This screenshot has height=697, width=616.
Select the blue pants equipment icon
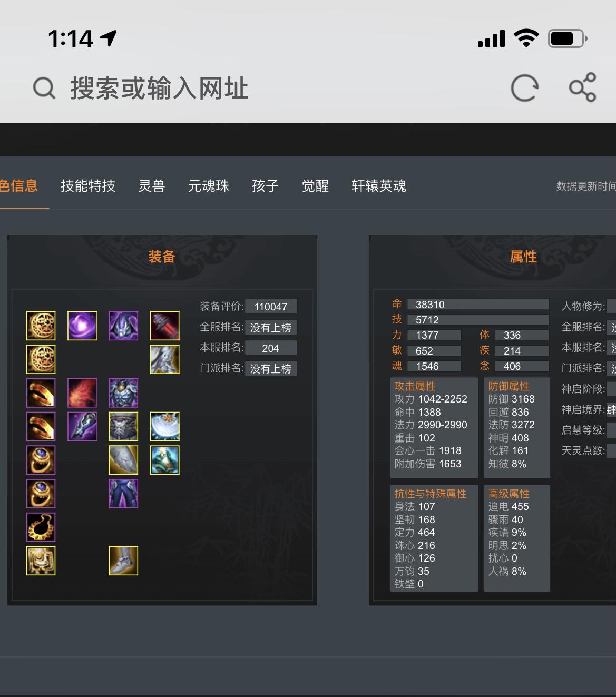pyautogui.click(x=123, y=494)
